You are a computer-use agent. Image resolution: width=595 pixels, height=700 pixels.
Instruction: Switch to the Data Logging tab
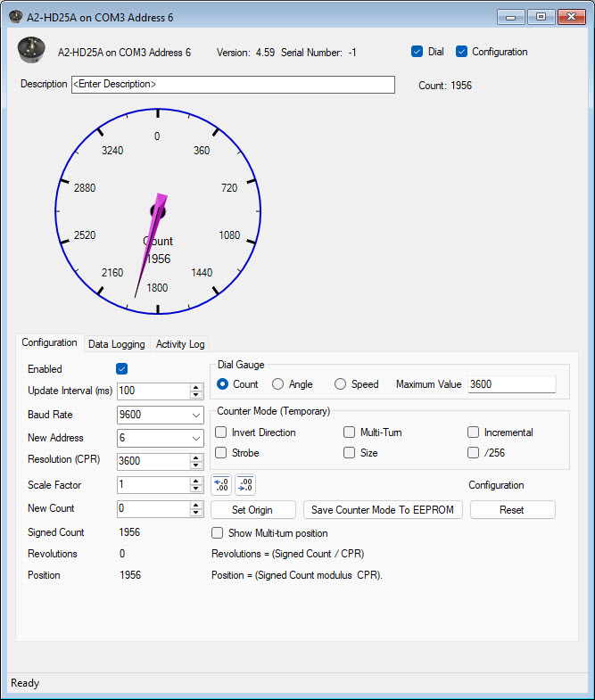(116, 344)
